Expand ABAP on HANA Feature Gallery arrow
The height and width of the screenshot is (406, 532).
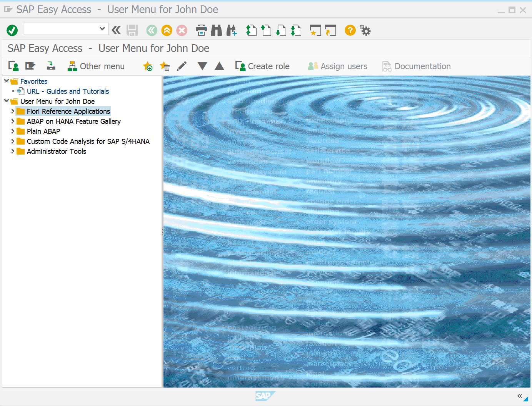click(x=13, y=121)
